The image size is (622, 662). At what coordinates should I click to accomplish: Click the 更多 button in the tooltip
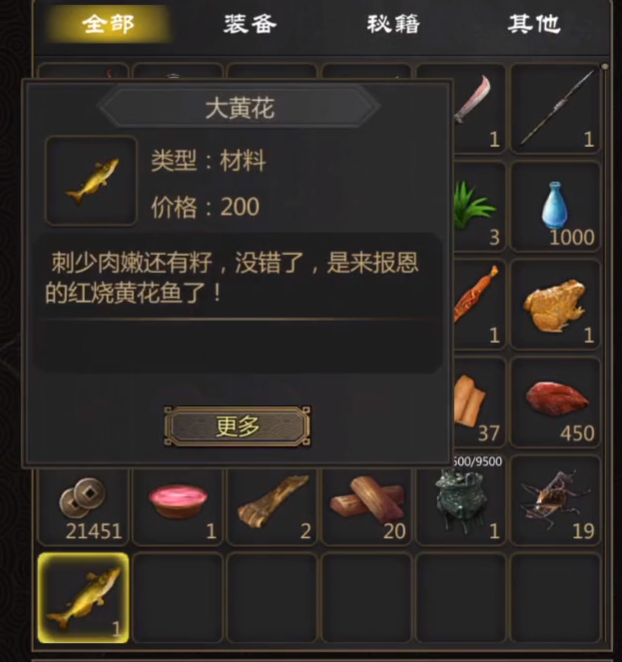click(x=237, y=426)
